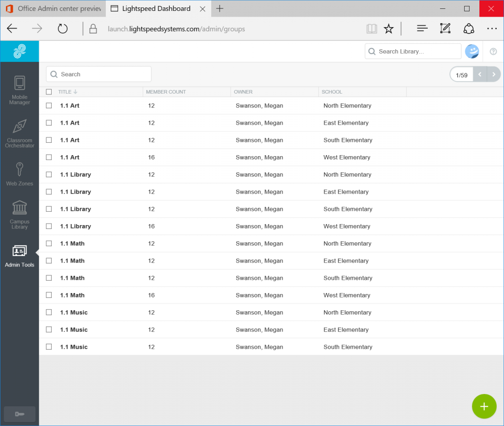
Task: Click the Make a Web Note icon
Action: tap(445, 29)
